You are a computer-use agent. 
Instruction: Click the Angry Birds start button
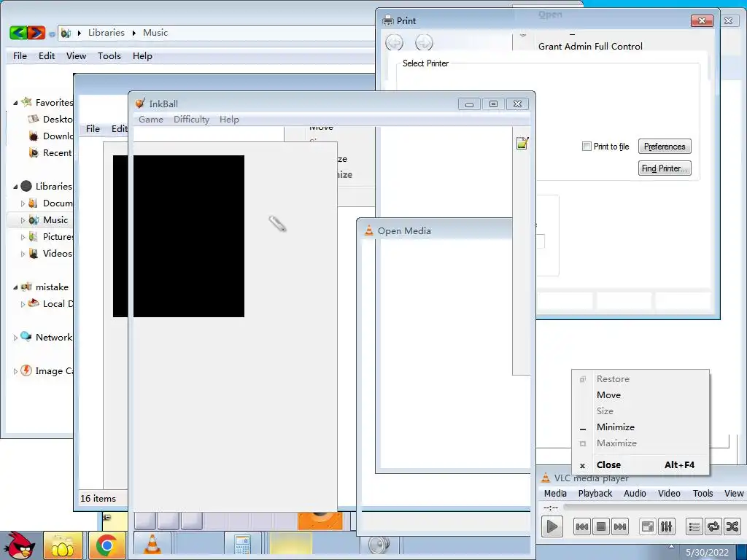point(19,545)
